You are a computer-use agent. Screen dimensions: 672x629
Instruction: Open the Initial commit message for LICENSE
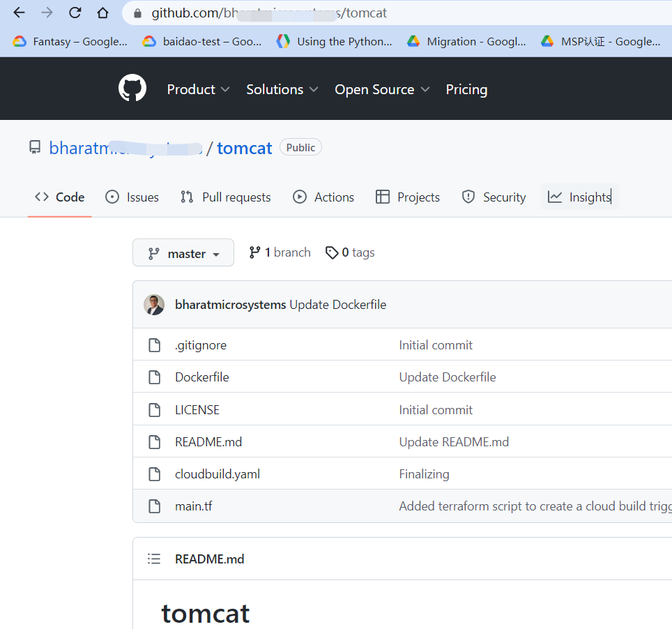pos(436,410)
